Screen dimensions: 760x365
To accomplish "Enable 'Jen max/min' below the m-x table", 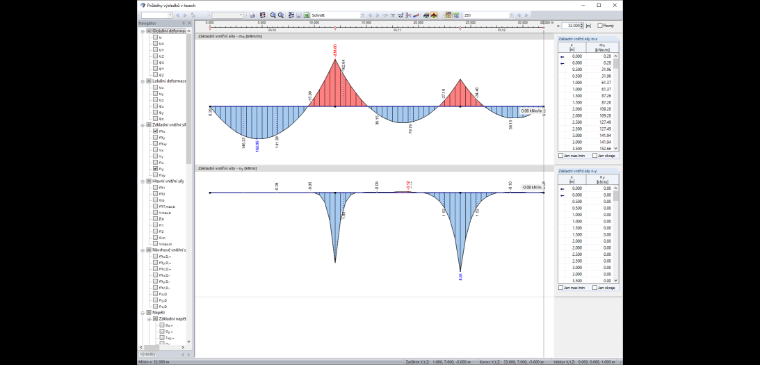I will point(561,156).
